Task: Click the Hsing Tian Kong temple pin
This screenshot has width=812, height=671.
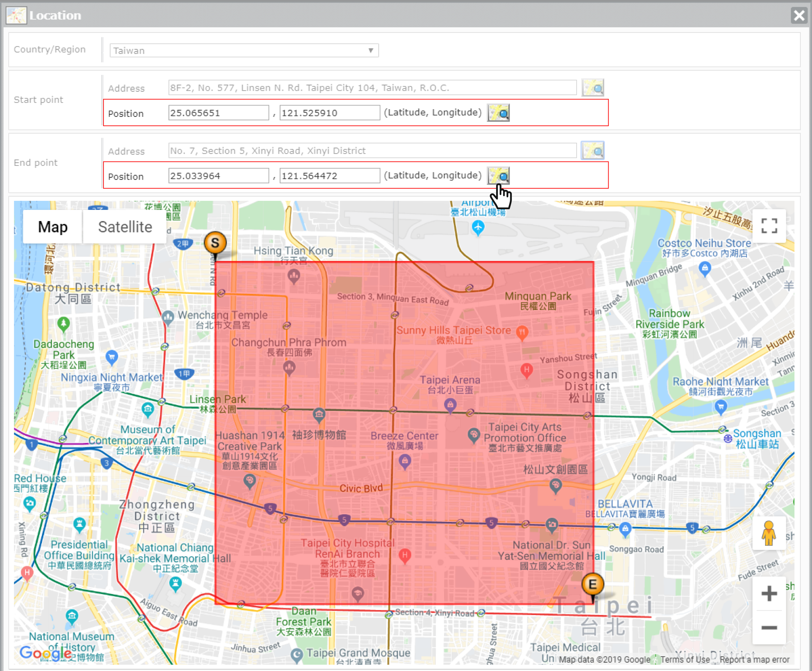Action: coord(294,277)
